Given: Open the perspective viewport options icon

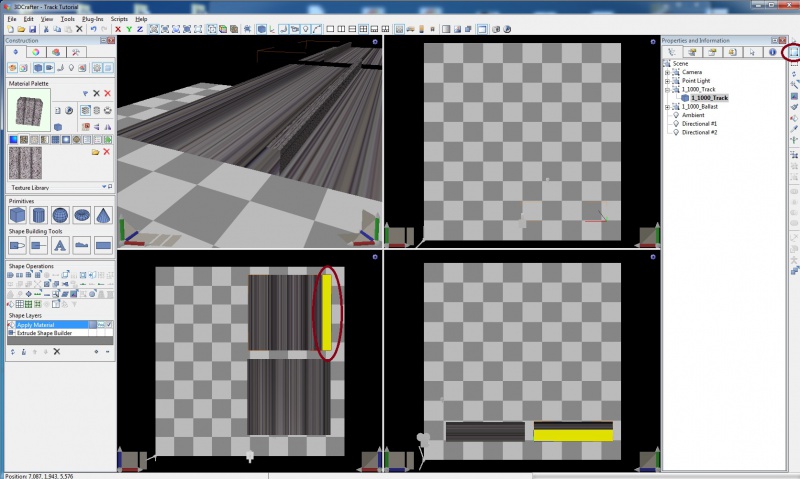Looking at the screenshot, I should coord(375,42).
